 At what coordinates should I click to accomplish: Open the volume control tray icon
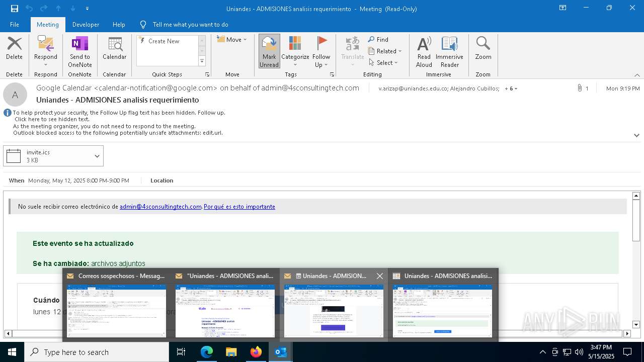click(x=579, y=352)
